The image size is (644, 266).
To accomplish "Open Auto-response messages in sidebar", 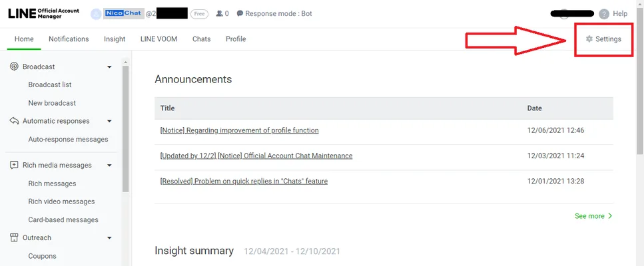I will click(68, 140).
